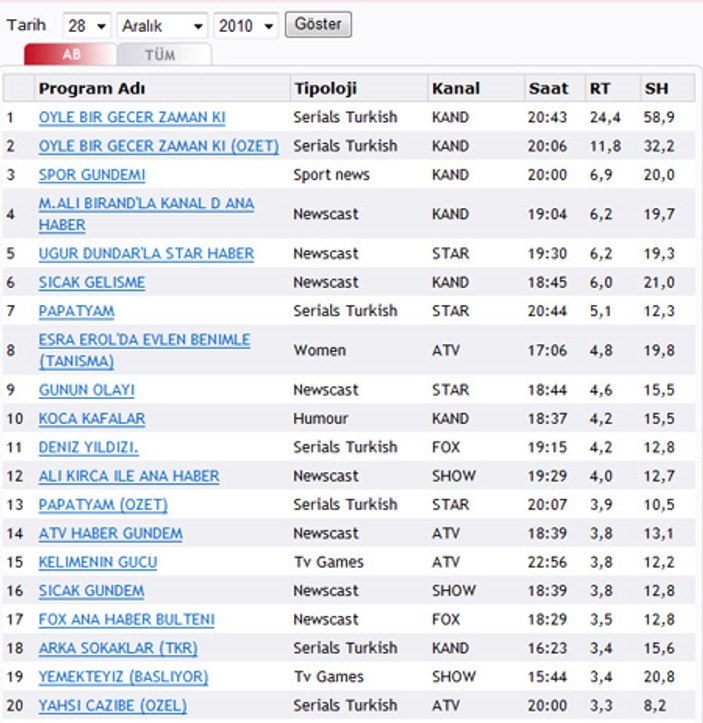Open the PAPATYAM (OZET) link
The width and height of the screenshot is (703, 723).
click(103, 505)
